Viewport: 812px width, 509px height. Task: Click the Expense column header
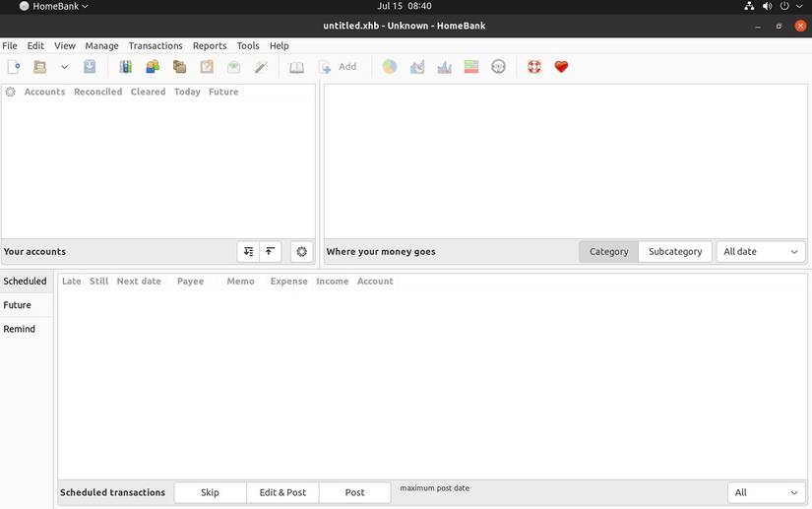click(x=289, y=282)
